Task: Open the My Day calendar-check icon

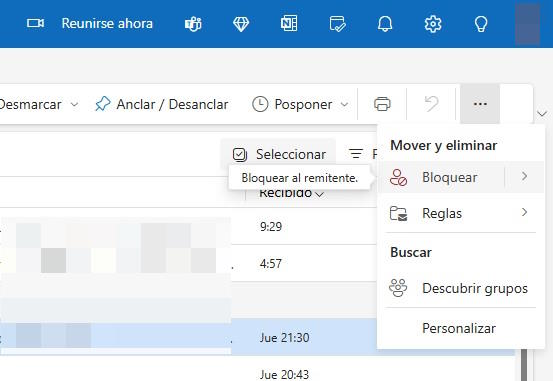Action: pos(337,24)
